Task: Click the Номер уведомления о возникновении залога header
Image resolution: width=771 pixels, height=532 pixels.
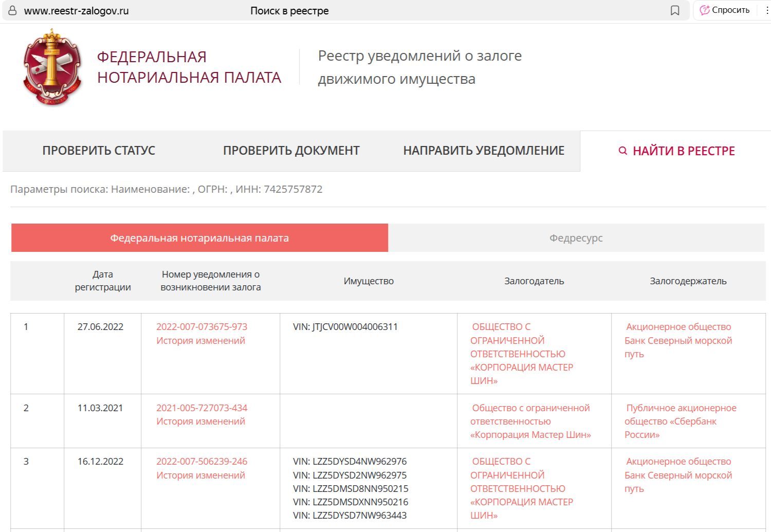Action: 211,281
